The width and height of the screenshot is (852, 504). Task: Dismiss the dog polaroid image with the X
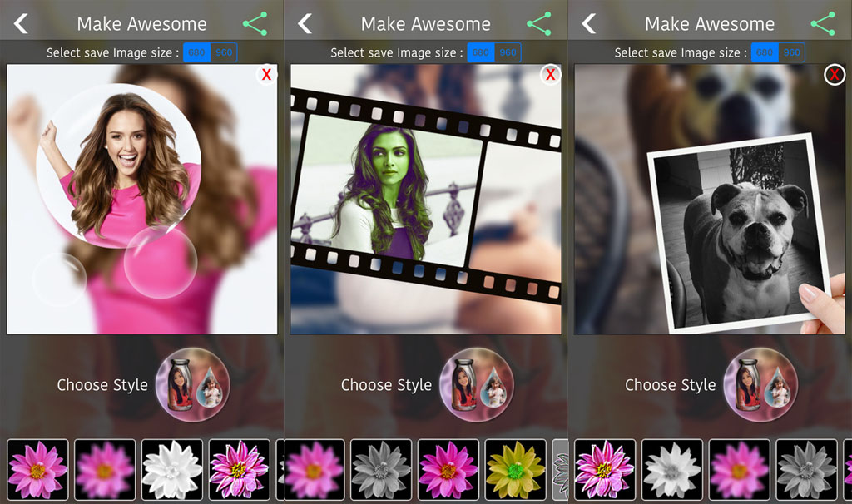pos(834,75)
